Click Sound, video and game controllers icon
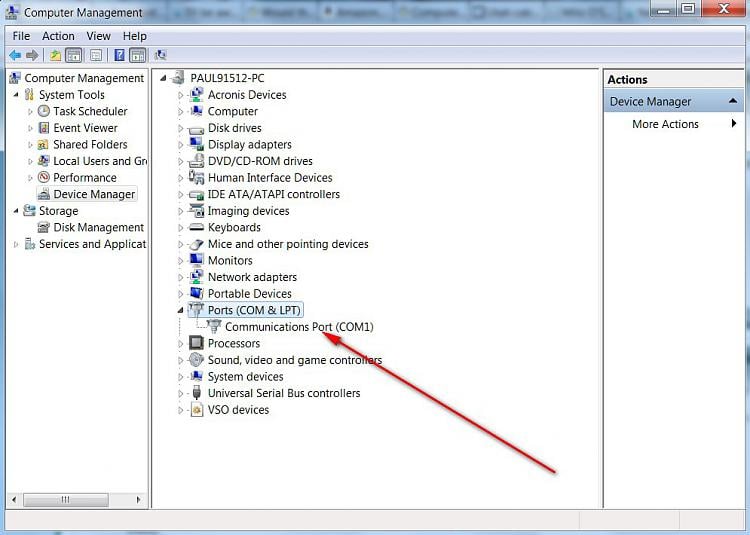This screenshot has width=750, height=535. [196, 360]
